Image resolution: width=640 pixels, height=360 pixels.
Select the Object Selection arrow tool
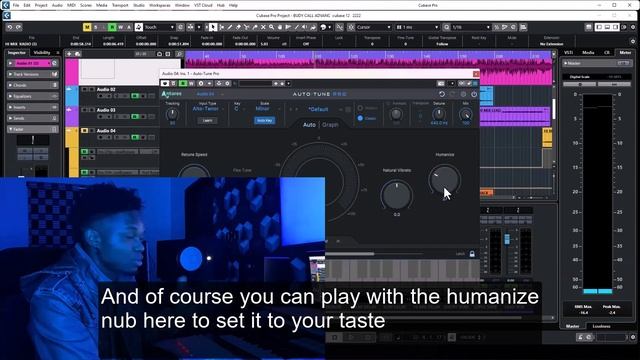213,27
